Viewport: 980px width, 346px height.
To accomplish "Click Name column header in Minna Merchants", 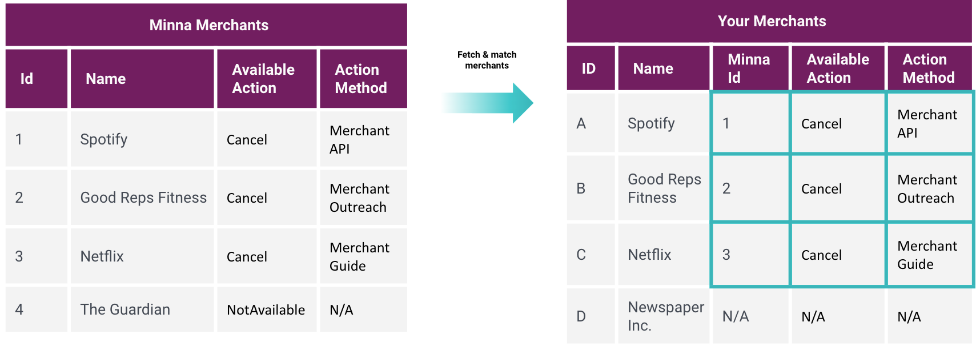I will 106,79.
